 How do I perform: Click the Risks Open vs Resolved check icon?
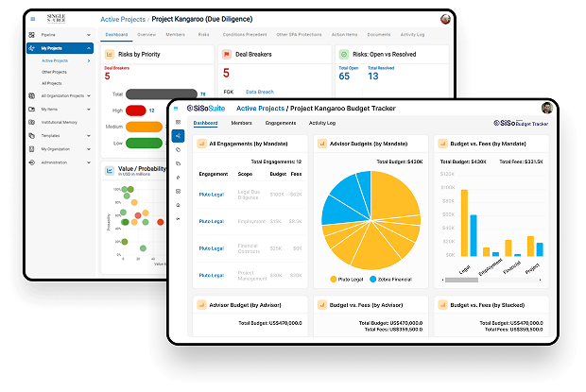coord(344,55)
